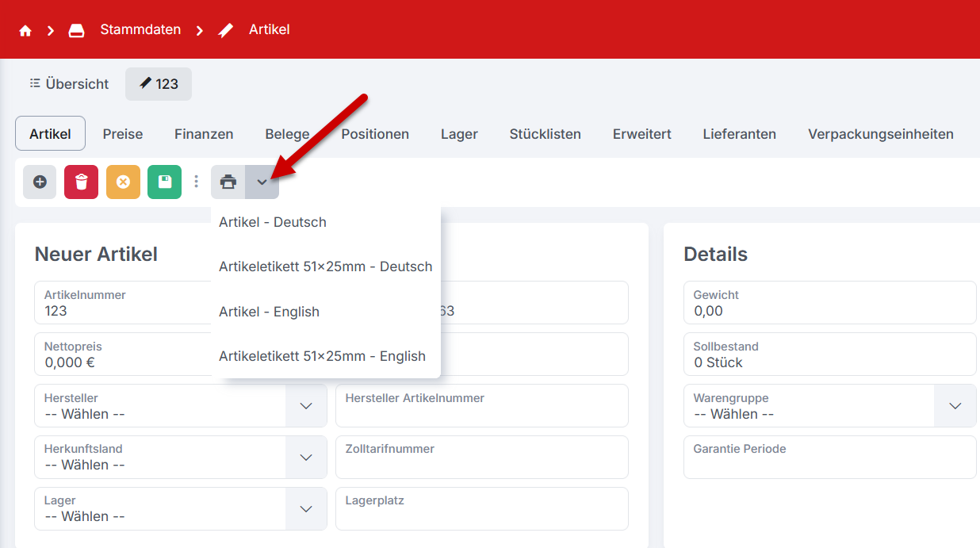The width and height of the screenshot is (980, 548).
Task: Select 'Artikel - Deutsch' print template
Action: (273, 222)
